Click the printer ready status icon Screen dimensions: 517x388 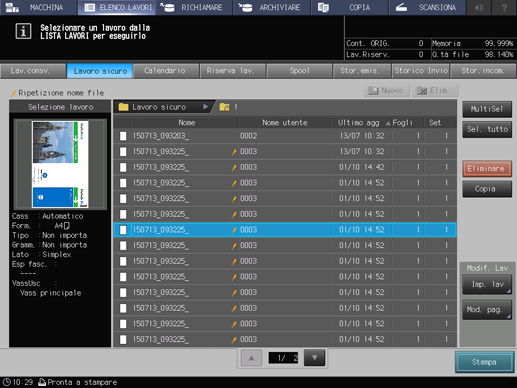42,382
